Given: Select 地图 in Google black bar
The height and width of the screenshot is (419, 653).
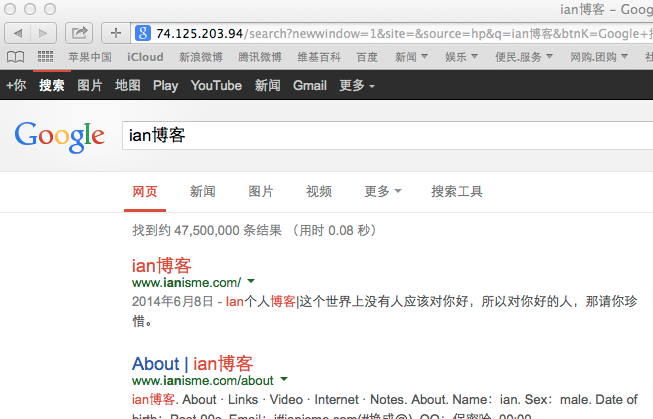Looking at the screenshot, I should click(127, 85).
